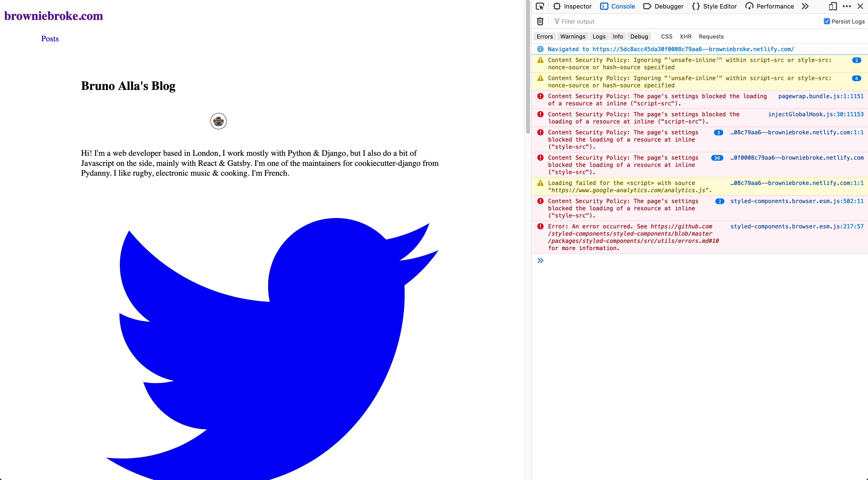The height and width of the screenshot is (480, 868).
Task: Toggle the Errors filter button
Action: pos(545,36)
